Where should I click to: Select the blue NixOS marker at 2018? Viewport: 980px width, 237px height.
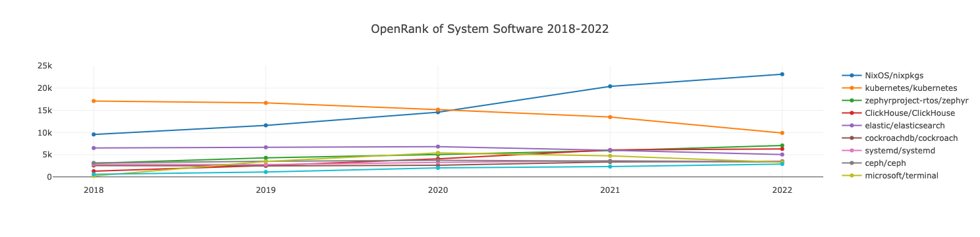click(94, 134)
